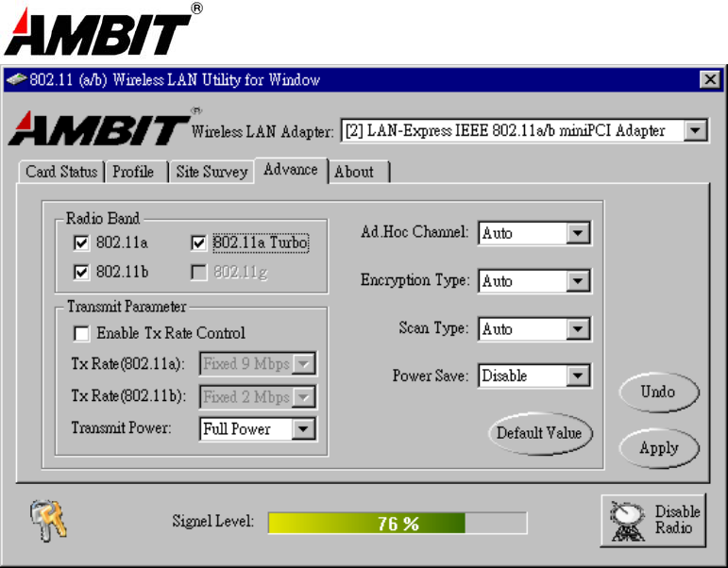Click the Transmit Power label
Image resolution: width=728 pixels, height=568 pixels.
click(121, 427)
